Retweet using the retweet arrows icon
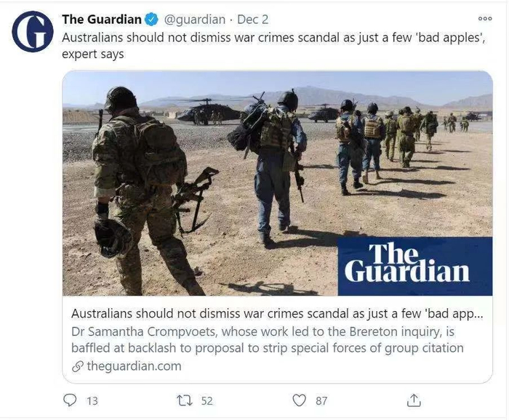Viewport: 509px width, 420px height. [x=185, y=400]
